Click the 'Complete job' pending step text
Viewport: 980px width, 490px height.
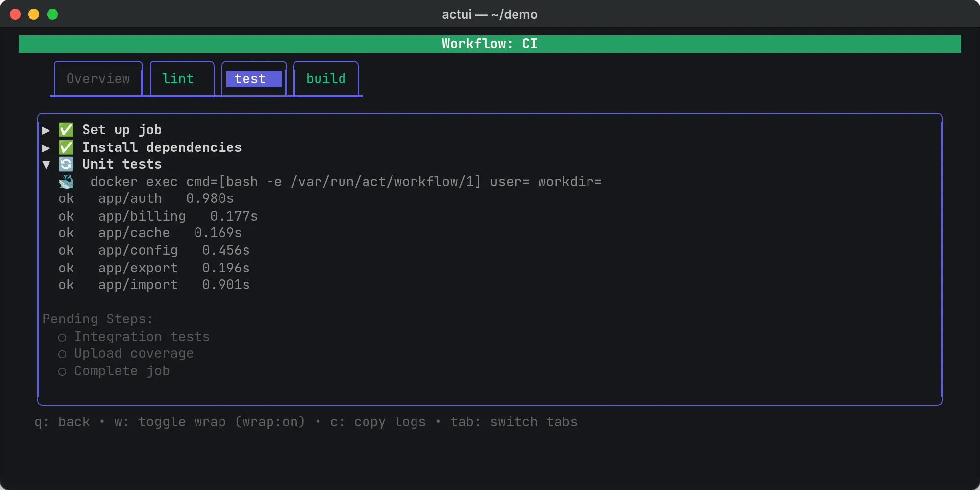122,371
